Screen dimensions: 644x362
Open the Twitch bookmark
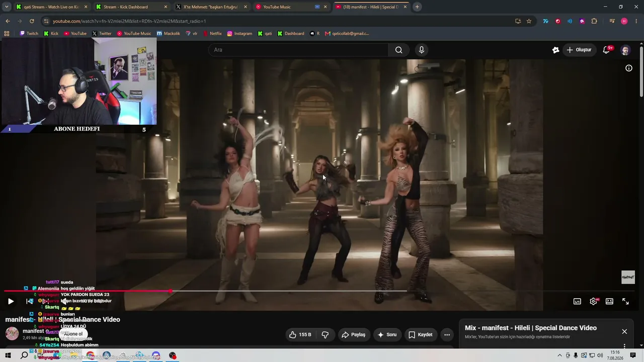(x=29, y=34)
